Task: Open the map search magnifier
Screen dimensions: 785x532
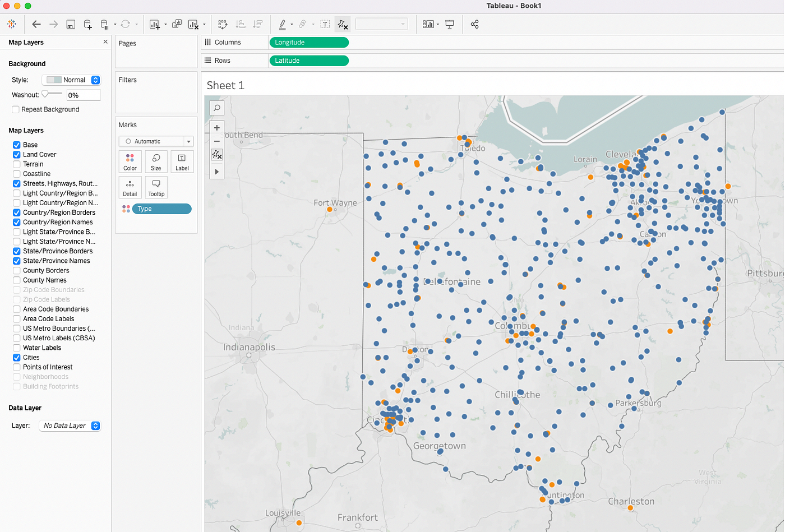Action: [216, 108]
